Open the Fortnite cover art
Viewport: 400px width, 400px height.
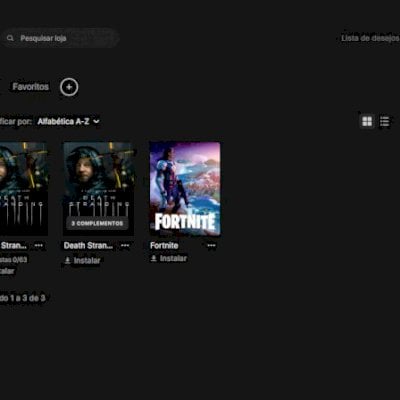point(185,189)
